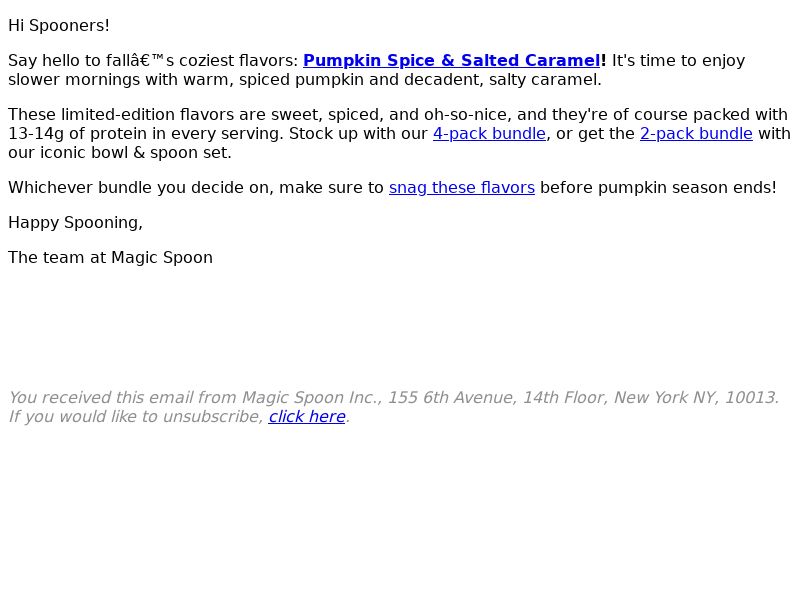Click the '13-14g of protein' text
This screenshot has height=600, width=800.
click(77, 134)
